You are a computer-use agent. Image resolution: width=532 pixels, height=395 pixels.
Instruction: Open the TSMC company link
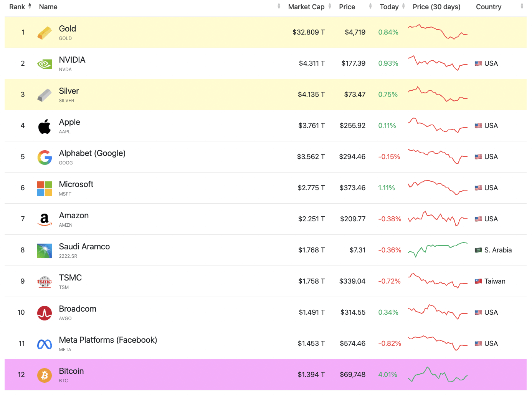[x=70, y=278]
